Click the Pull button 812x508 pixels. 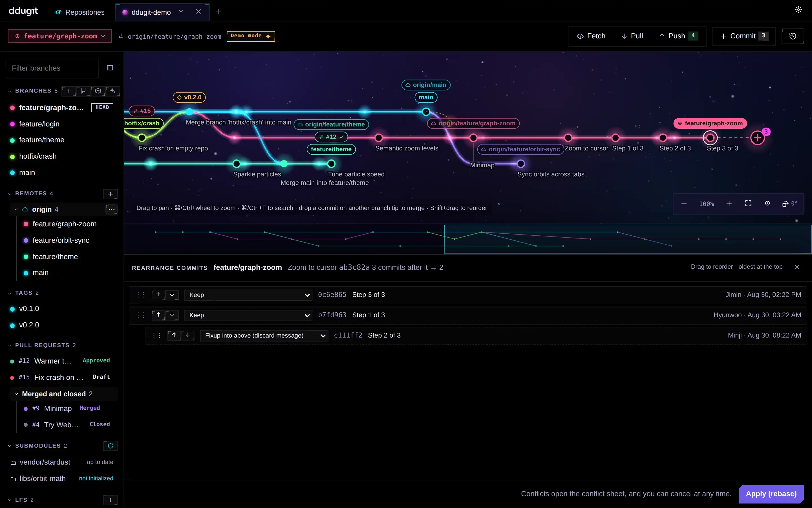tap(632, 36)
